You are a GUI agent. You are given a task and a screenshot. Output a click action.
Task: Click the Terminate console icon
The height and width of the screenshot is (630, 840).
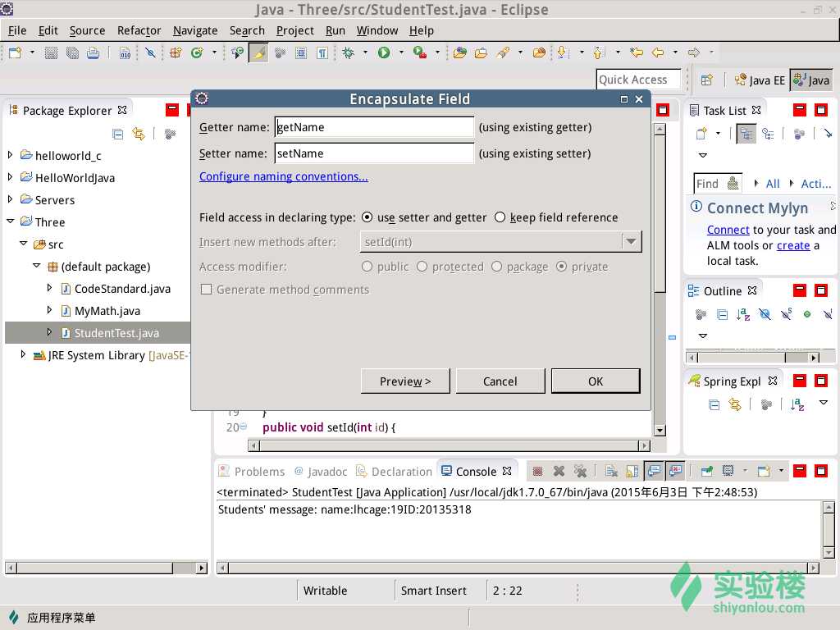point(538,472)
